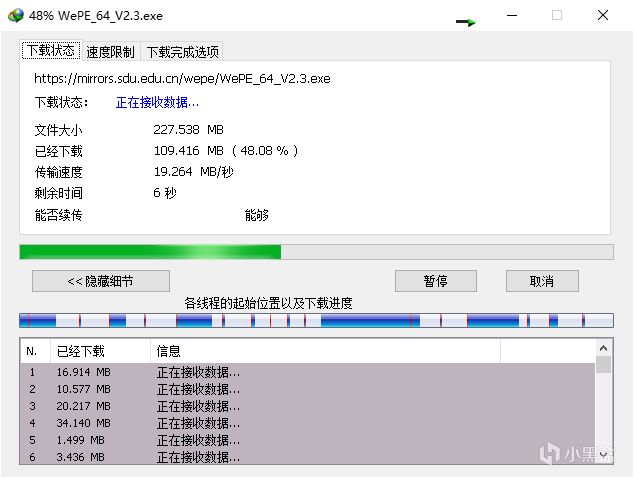Click the N. column header
The width and height of the screenshot is (634, 478).
click(x=35, y=351)
